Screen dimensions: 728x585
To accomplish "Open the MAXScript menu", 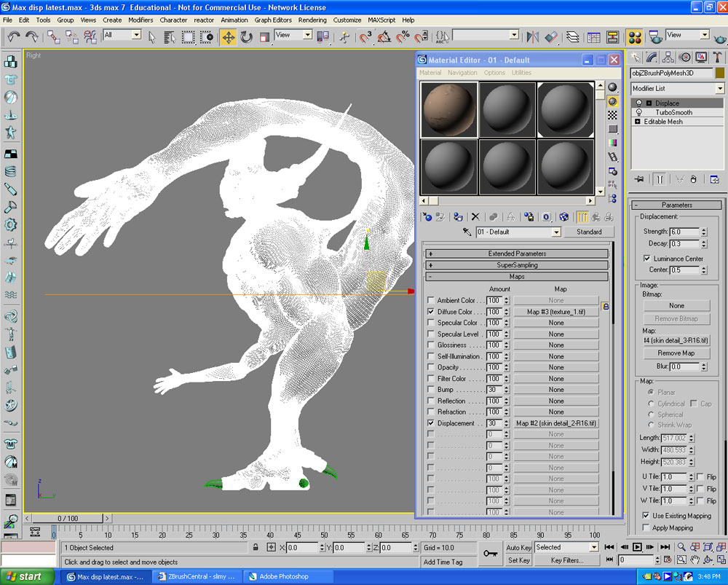I will [381, 20].
